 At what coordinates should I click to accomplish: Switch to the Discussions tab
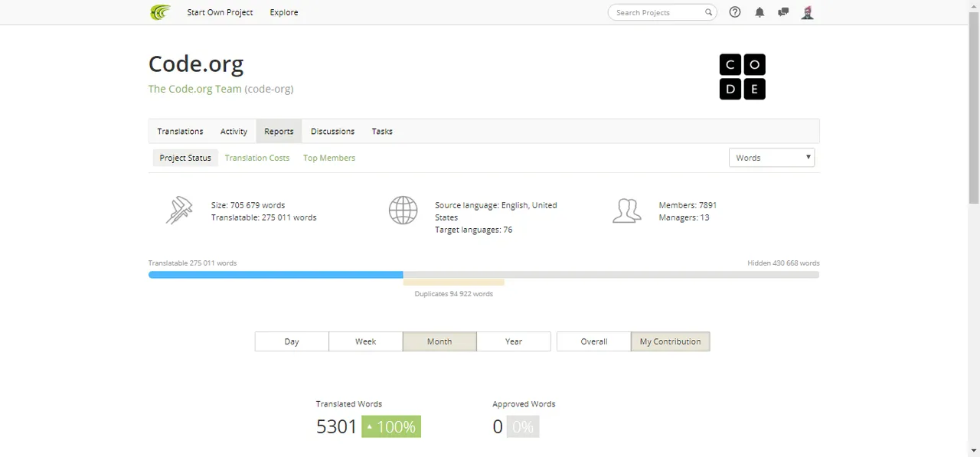332,132
